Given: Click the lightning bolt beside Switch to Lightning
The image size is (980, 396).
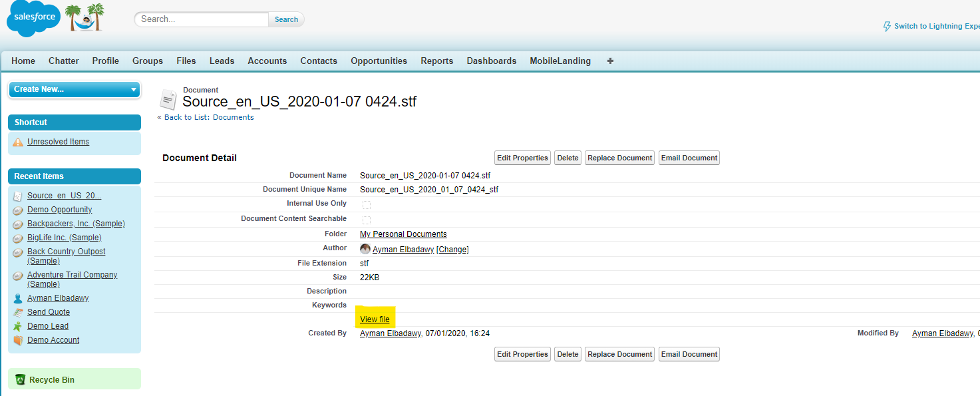Looking at the screenshot, I should pos(888,25).
